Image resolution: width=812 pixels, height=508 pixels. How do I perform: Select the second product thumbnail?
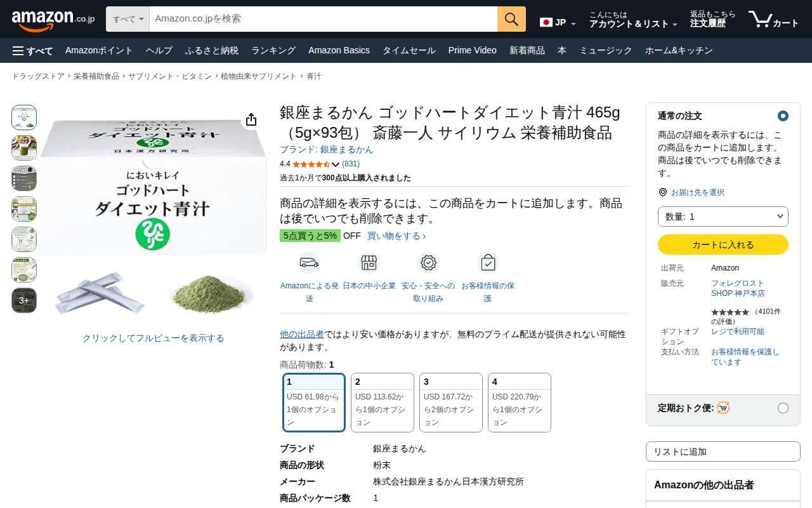[24, 148]
